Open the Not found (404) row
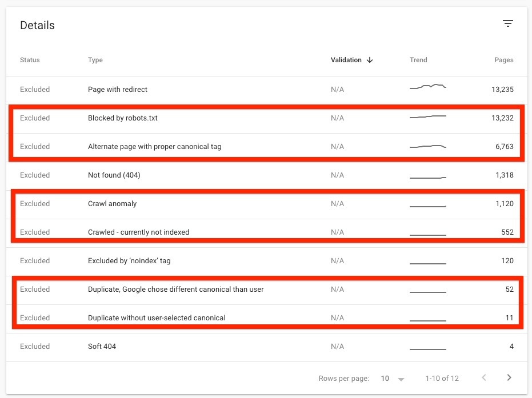532x398 pixels. (267, 175)
